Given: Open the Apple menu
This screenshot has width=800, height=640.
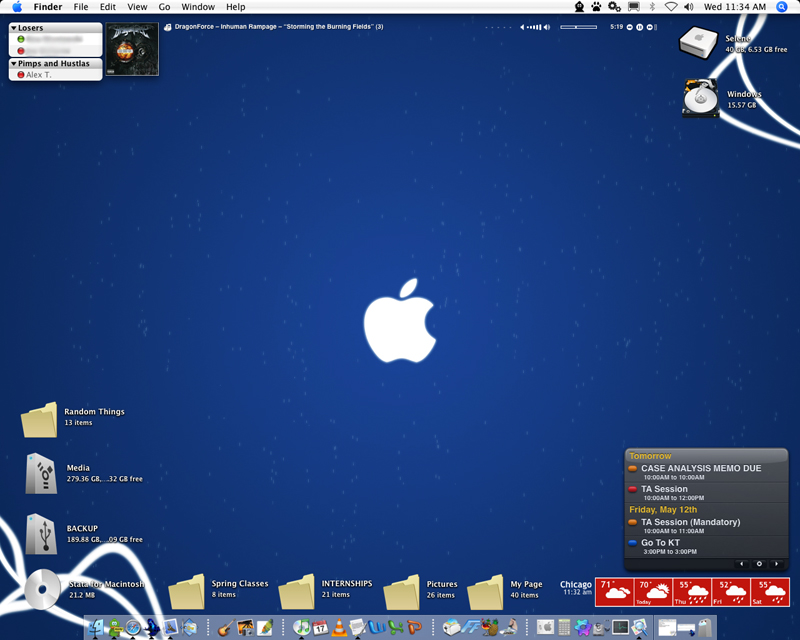Looking at the screenshot, I should 17,7.
